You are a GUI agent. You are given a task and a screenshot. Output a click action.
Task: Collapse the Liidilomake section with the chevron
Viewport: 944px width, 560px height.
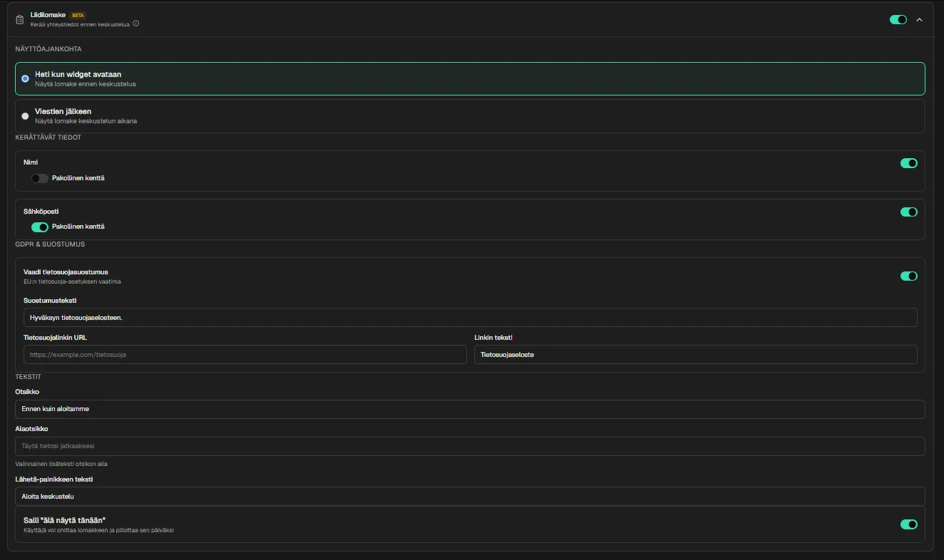tap(919, 20)
